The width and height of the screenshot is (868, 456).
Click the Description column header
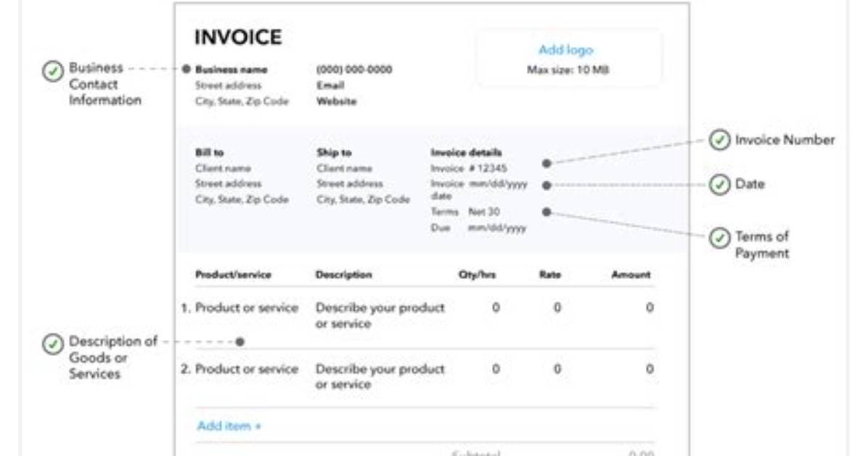344,274
